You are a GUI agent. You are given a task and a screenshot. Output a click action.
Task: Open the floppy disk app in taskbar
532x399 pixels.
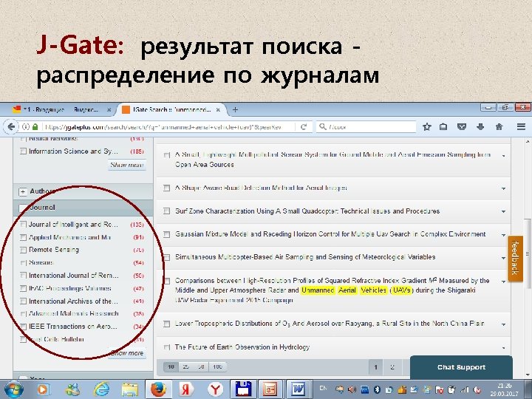click(x=243, y=389)
